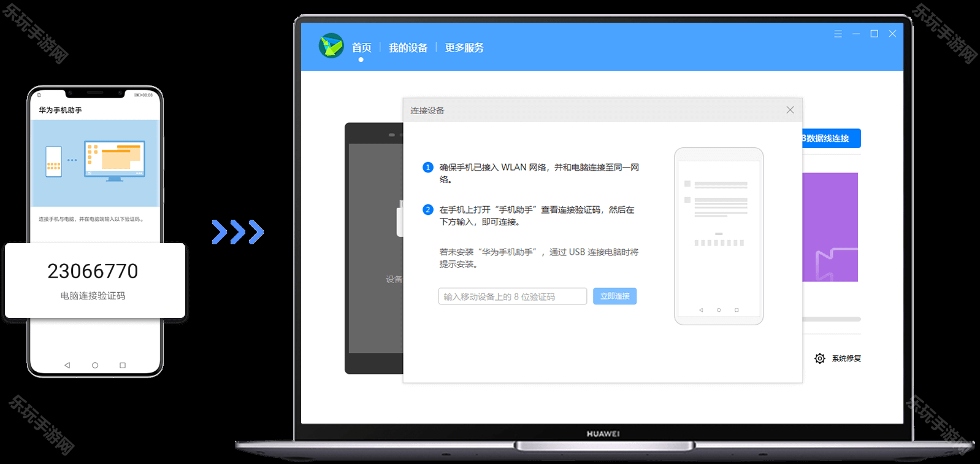This screenshot has height=464, width=980.
Task: Click the HiSuite hummingbird logo icon
Action: pos(331,46)
